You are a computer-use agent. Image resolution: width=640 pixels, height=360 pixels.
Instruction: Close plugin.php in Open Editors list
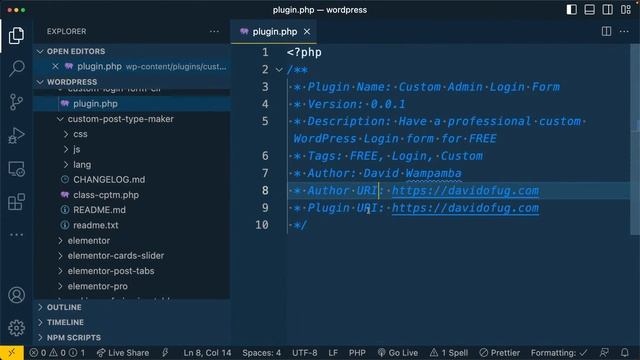55,66
